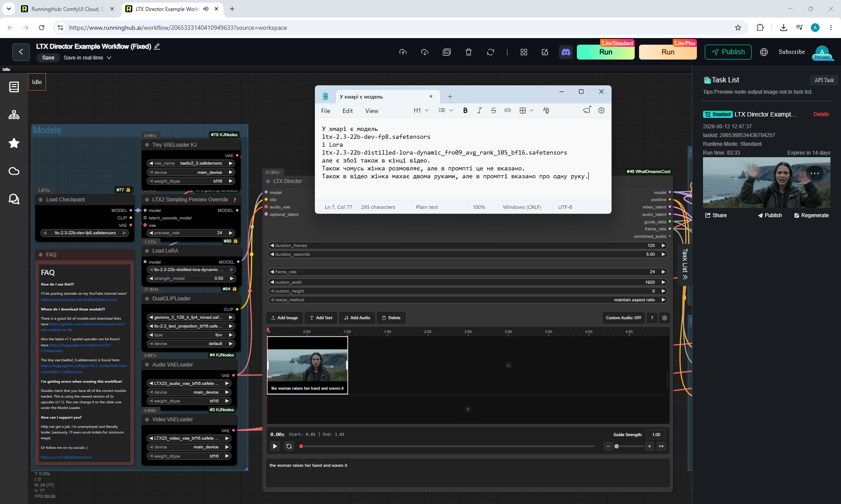Open Notepad settings gear

601,111
